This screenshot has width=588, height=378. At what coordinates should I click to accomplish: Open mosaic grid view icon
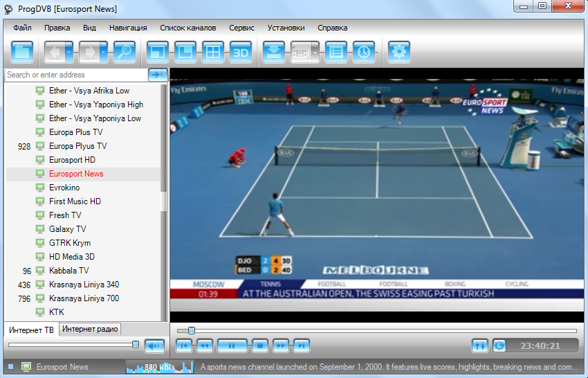(x=213, y=52)
